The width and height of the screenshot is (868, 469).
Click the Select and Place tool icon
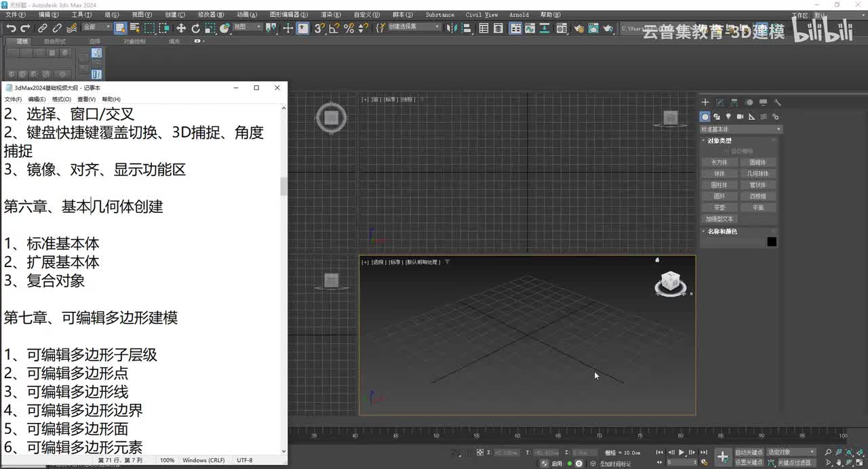[x=224, y=28]
